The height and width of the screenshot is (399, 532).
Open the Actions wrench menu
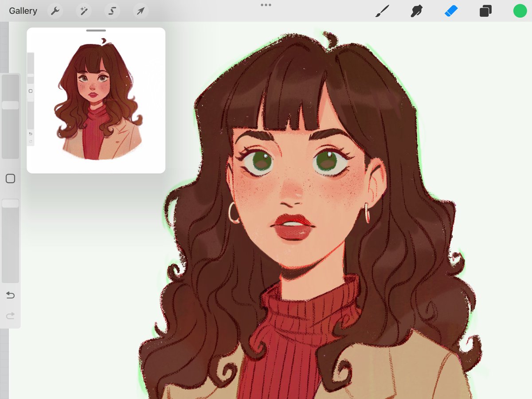55,11
